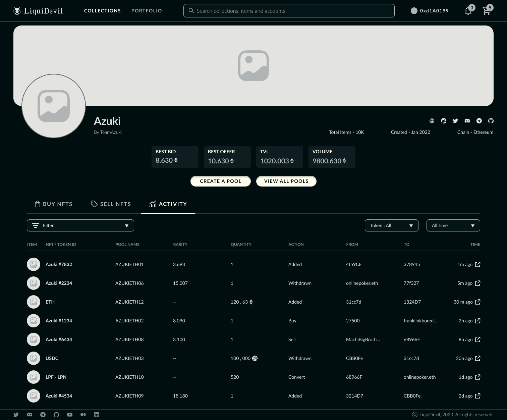Viewport: 507px width, 420px height.
Task: Switch to the Buy NFTs tab
Action: coord(54,204)
